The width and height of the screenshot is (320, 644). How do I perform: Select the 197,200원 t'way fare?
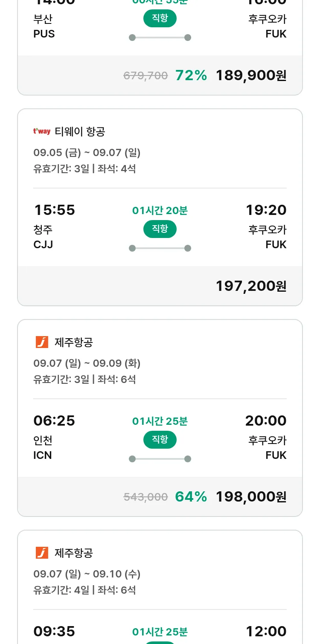click(251, 286)
